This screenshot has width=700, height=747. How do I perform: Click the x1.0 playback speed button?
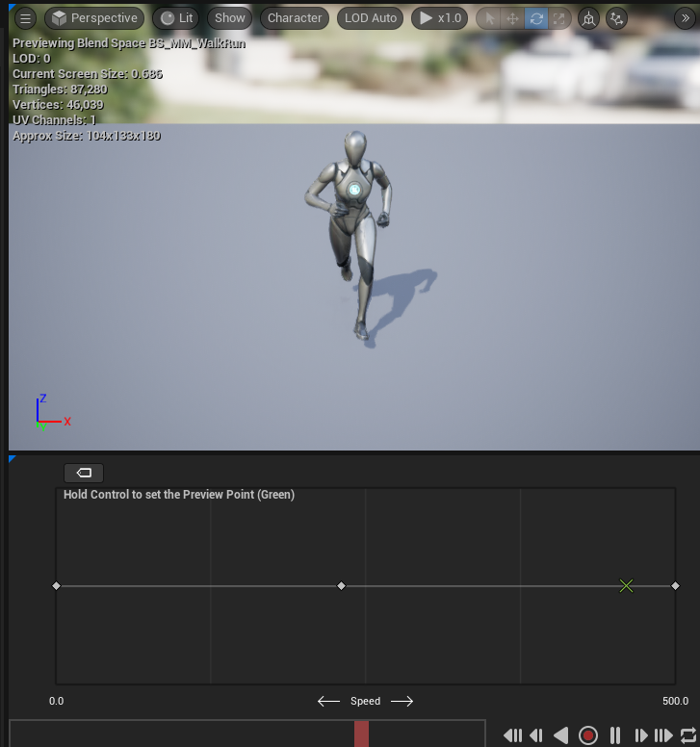(438, 18)
